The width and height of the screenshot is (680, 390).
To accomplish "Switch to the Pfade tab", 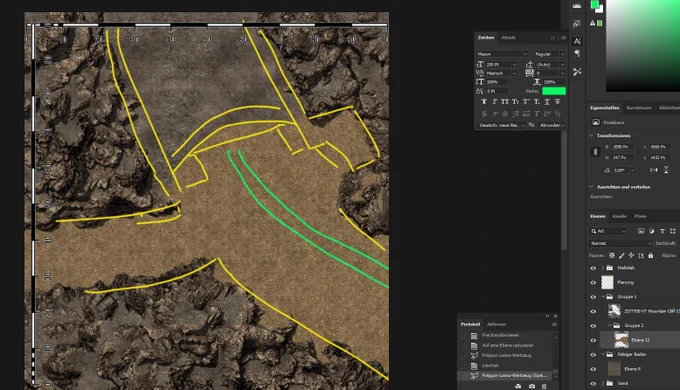I will pyautogui.click(x=640, y=216).
